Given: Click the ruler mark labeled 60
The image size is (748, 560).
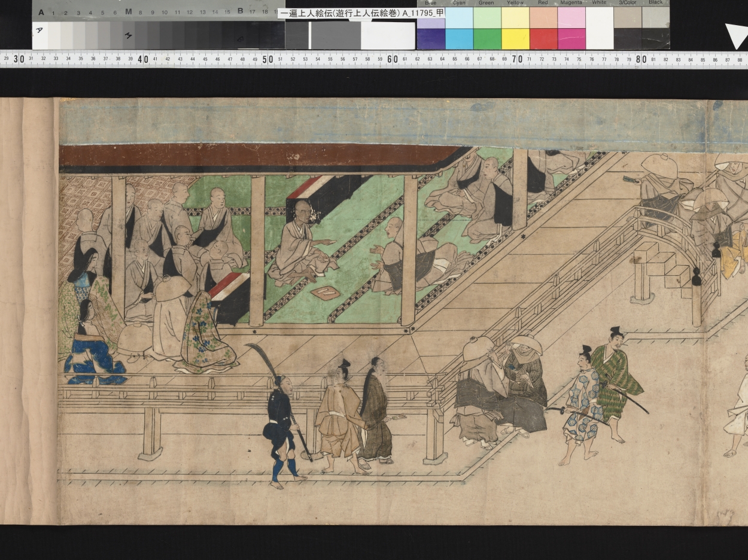Looking at the screenshot, I should click(x=393, y=59).
